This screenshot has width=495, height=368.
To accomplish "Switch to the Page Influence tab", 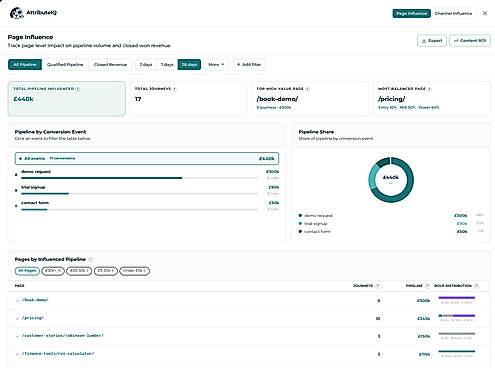I will [x=411, y=13].
